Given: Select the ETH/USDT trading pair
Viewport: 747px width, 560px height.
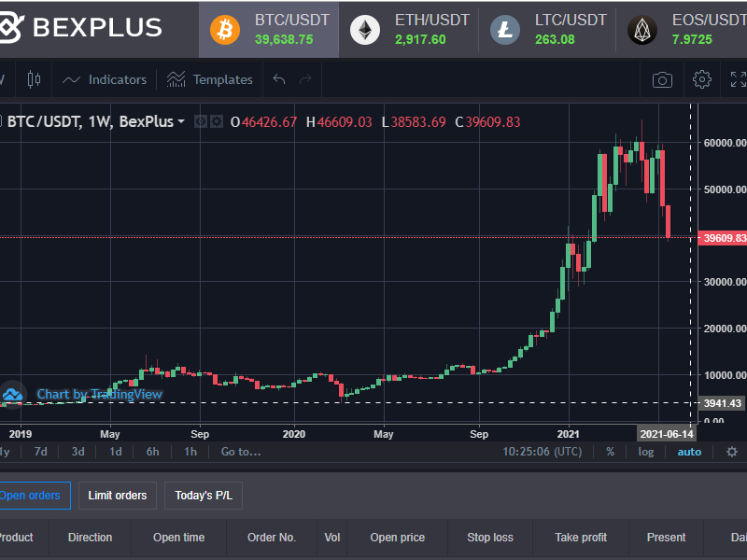Looking at the screenshot, I should tap(413, 29).
